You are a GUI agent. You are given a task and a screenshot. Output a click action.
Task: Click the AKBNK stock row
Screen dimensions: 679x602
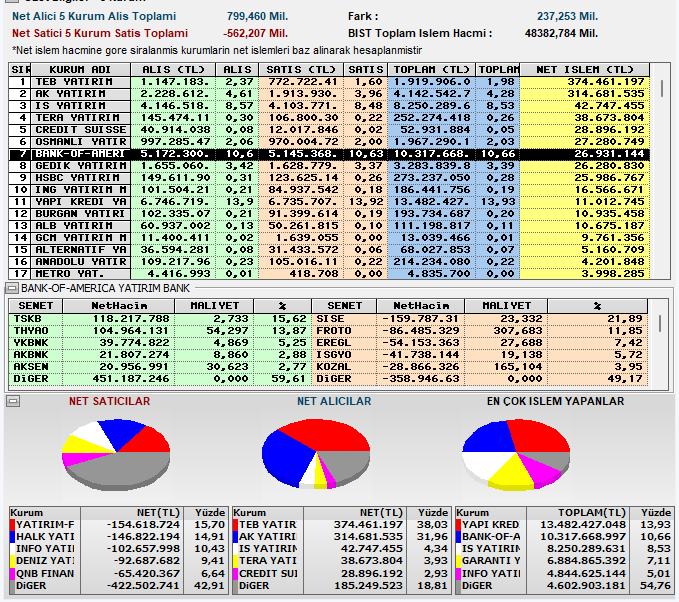pyautogui.click(x=160, y=355)
